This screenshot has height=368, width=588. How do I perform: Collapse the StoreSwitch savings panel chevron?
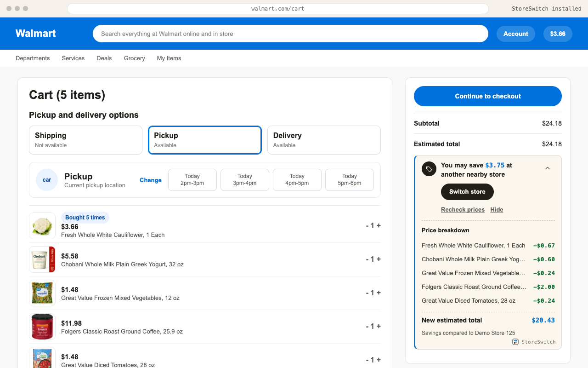tap(548, 168)
